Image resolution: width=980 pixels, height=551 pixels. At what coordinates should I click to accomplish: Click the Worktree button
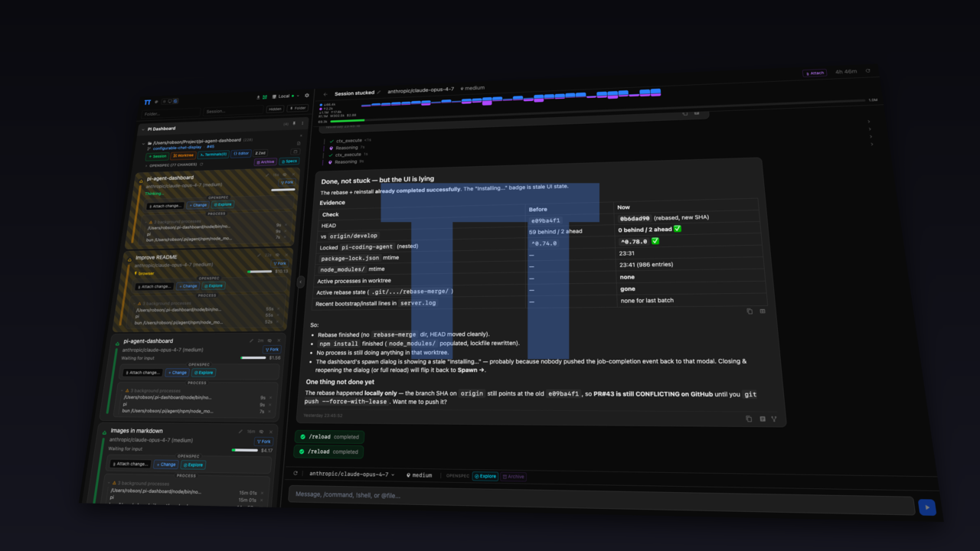183,155
